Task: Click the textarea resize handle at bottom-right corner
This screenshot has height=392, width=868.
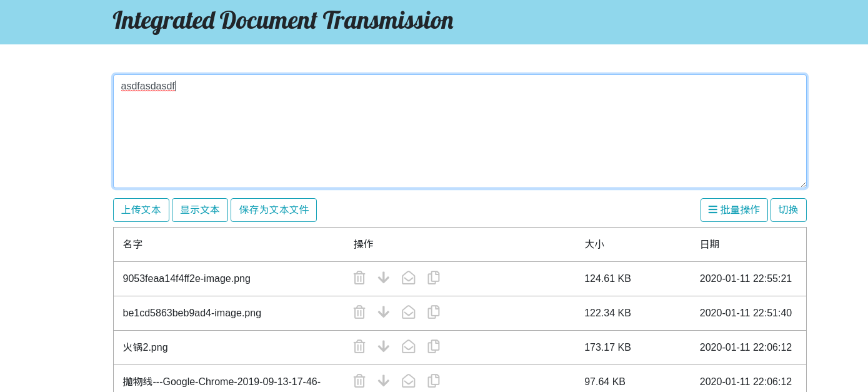Action: click(x=803, y=184)
